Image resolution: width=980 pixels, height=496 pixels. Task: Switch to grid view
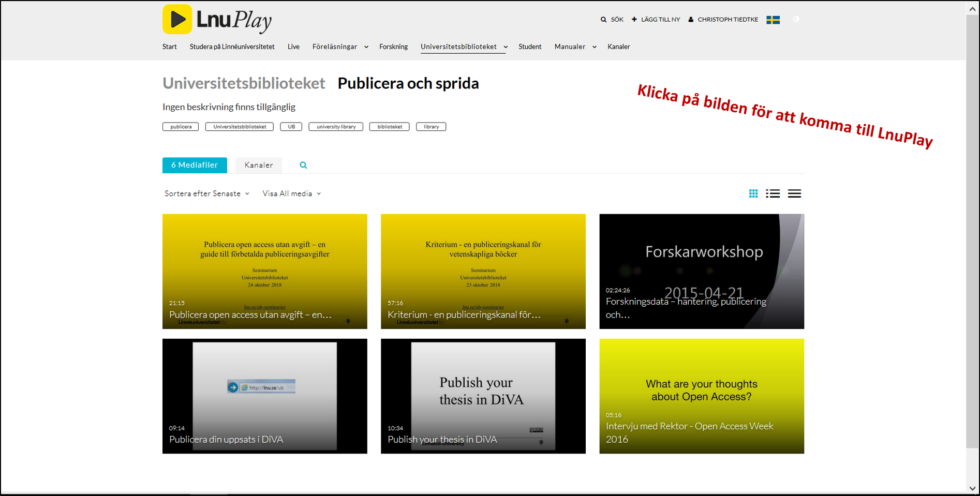click(753, 193)
